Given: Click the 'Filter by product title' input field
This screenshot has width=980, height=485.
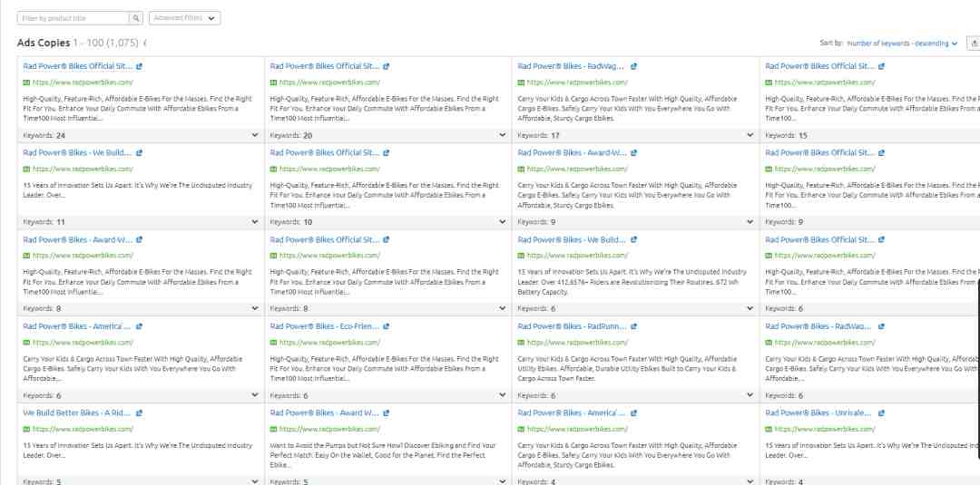Looking at the screenshot, I should click(73, 19).
